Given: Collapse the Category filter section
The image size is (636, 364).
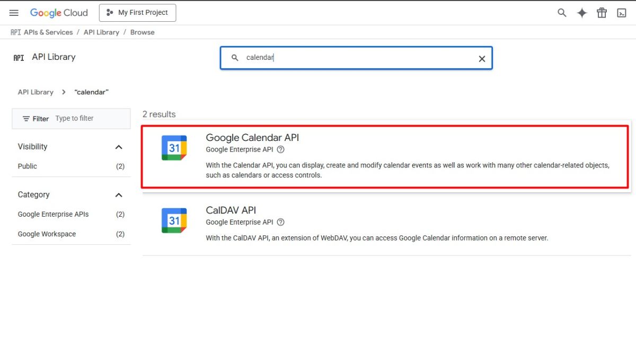Looking at the screenshot, I should point(120,194).
